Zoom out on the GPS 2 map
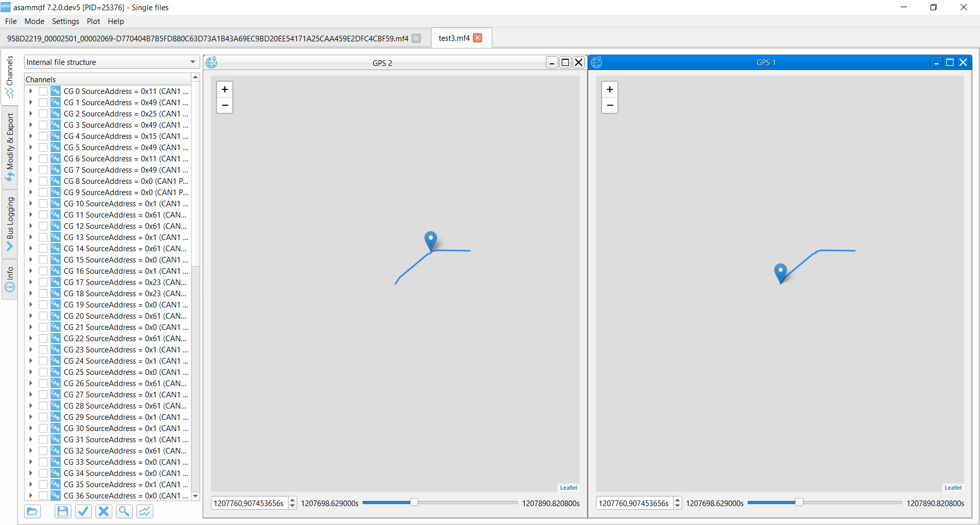Viewport: 980px width, 525px height. 225,105
